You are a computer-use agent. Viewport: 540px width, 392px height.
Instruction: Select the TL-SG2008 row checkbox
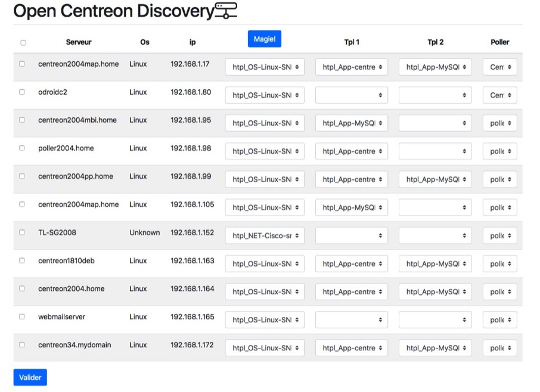[x=22, y=232]
